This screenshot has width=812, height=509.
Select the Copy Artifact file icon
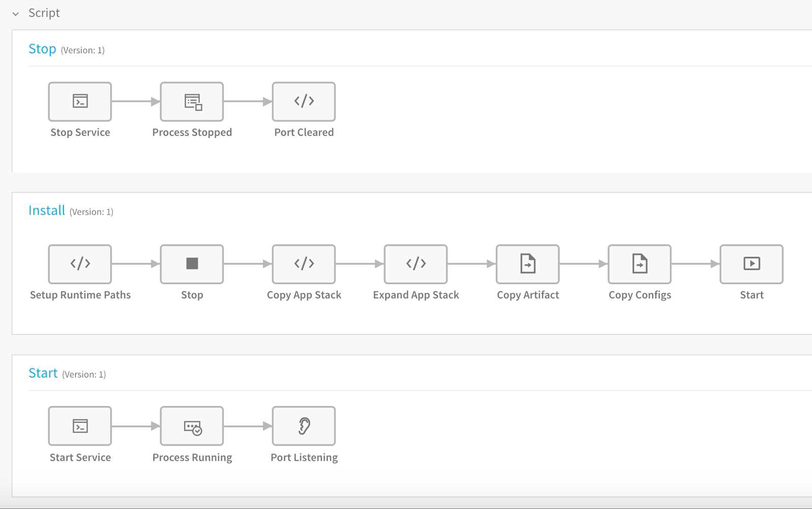(528, 264)
